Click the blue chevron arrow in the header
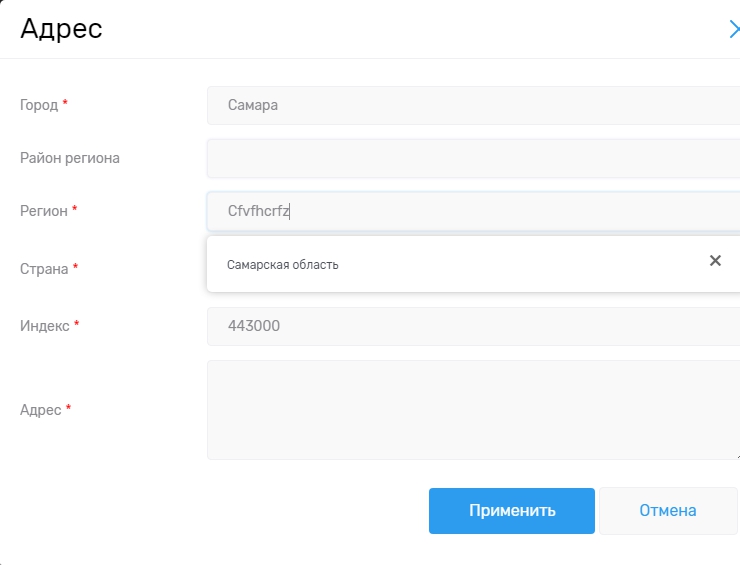Screen dimensions: 740x565 [734, 30]
